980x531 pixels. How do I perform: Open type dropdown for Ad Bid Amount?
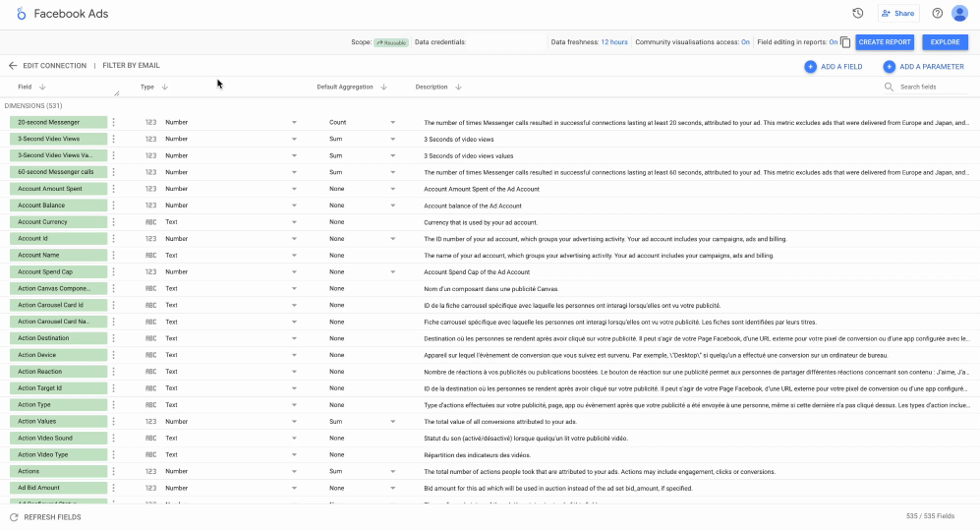pyautogui.click(x=294, y=488)
